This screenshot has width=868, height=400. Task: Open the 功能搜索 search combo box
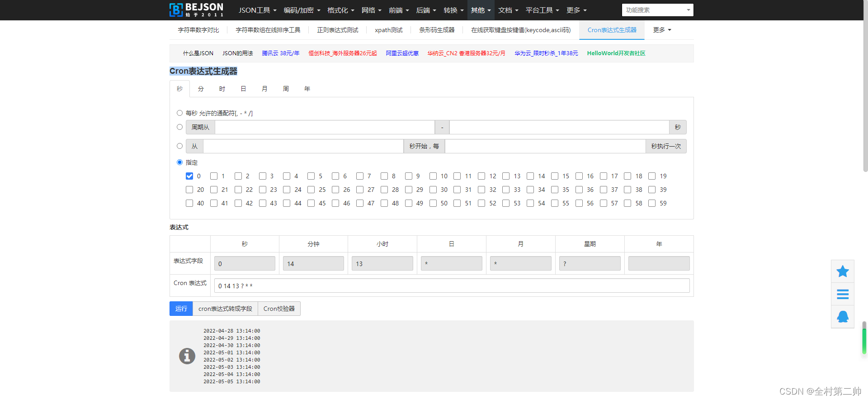point(658,10)
